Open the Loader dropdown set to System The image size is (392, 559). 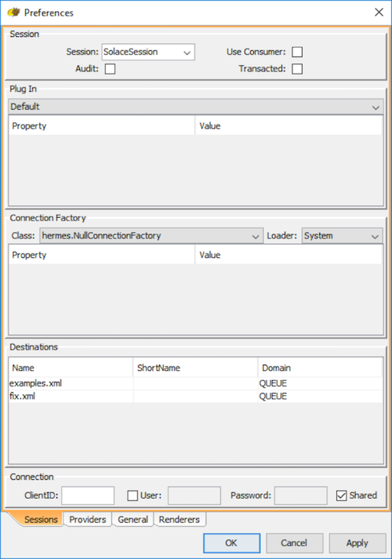coord(342,236)
